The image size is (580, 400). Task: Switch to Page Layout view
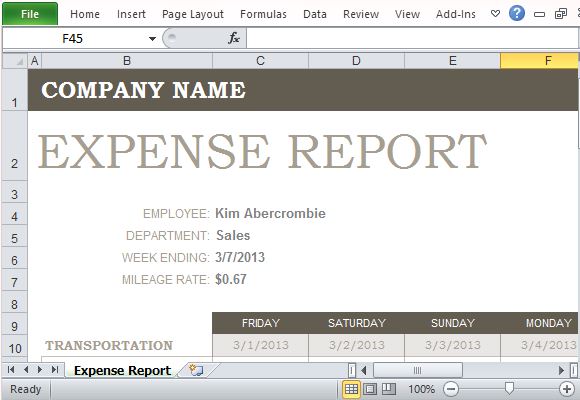pos(370,389)
